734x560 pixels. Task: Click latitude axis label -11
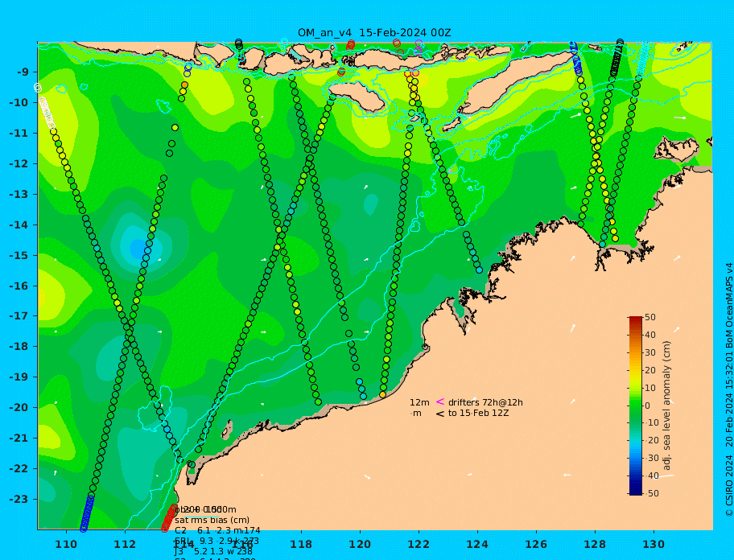19,133
